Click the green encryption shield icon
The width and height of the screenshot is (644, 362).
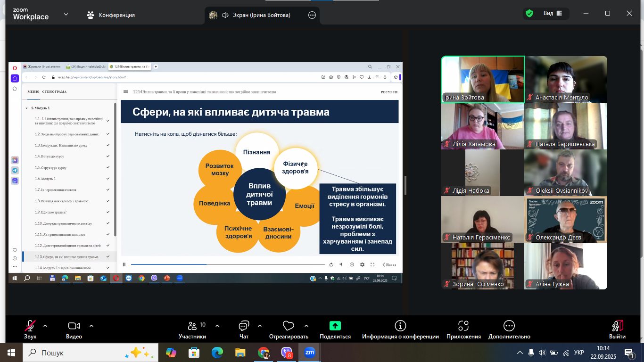click(x=529, y=14)
